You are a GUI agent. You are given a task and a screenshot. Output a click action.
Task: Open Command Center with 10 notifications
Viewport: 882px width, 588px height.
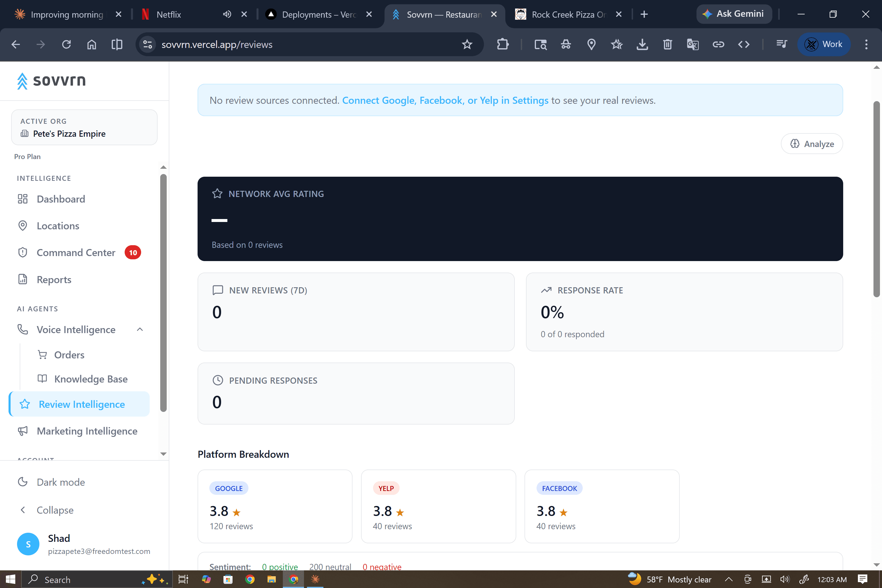76,252
